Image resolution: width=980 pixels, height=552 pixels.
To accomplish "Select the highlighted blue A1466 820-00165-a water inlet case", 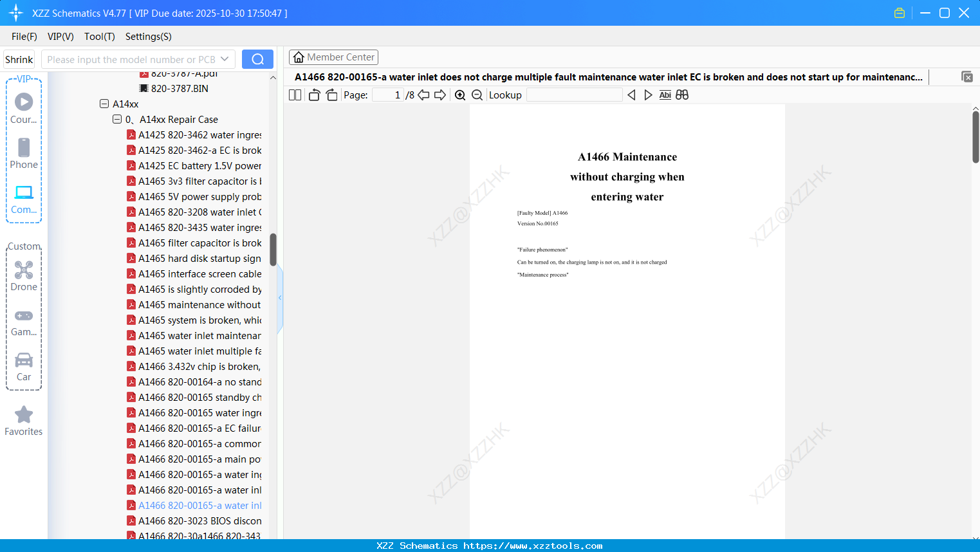I will point(194,506).
